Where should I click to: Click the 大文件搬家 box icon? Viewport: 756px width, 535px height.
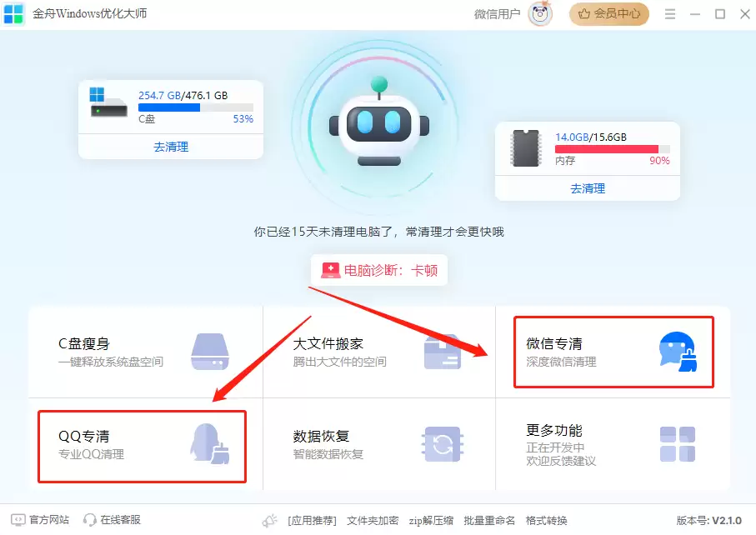click(442, 352)
